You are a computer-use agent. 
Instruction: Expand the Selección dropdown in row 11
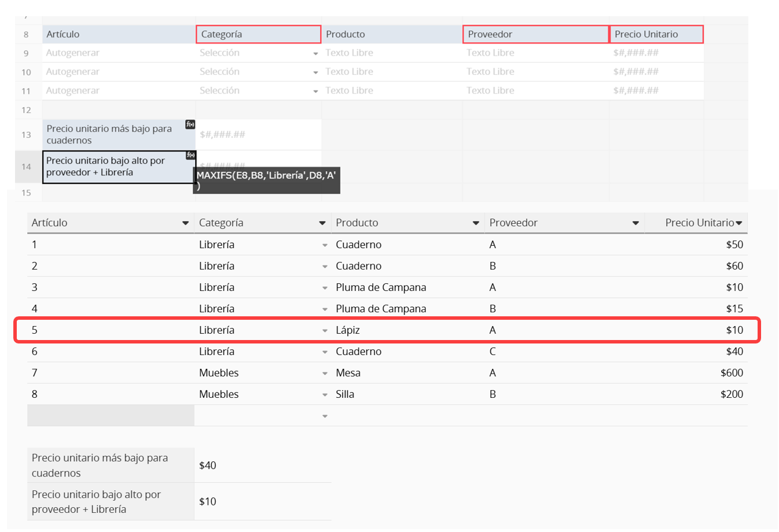(315, 91)
